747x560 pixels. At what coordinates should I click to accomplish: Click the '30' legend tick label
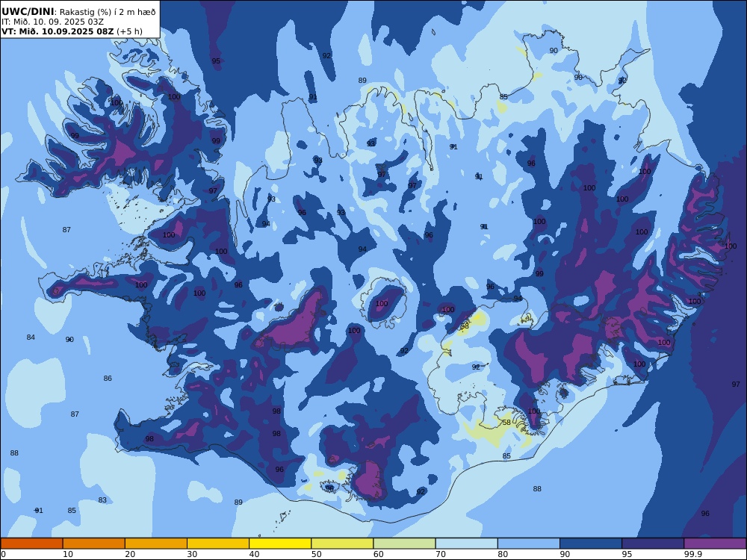pos(192,554)
